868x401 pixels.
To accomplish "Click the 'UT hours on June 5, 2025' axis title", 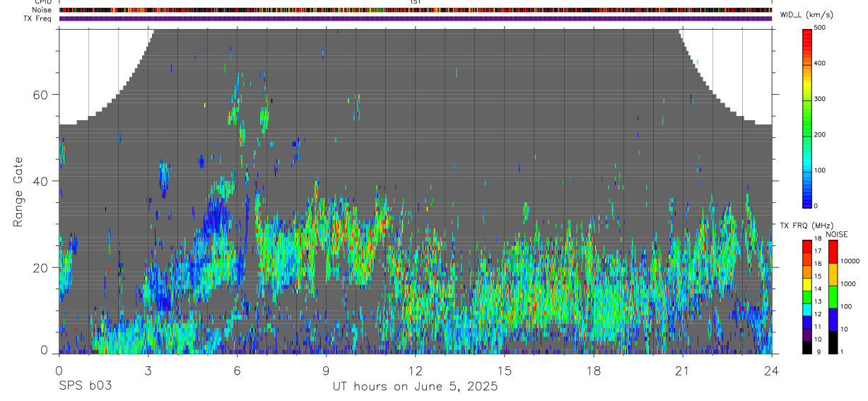I will (415, 387).
